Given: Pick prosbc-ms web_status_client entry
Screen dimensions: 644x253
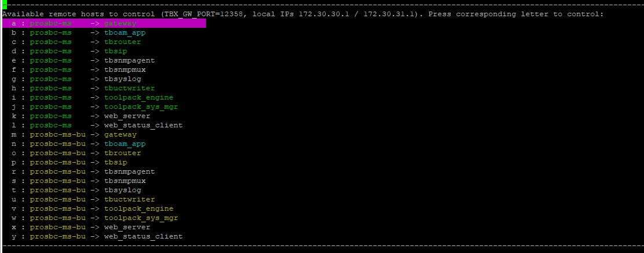Looking at the screenshot, I should (x=97, y=125).
